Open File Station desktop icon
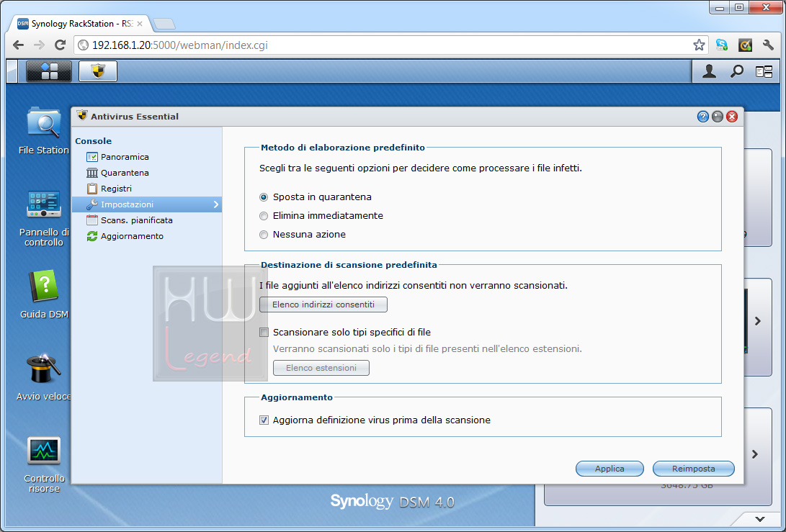786x532 pixels. (44, 131)
